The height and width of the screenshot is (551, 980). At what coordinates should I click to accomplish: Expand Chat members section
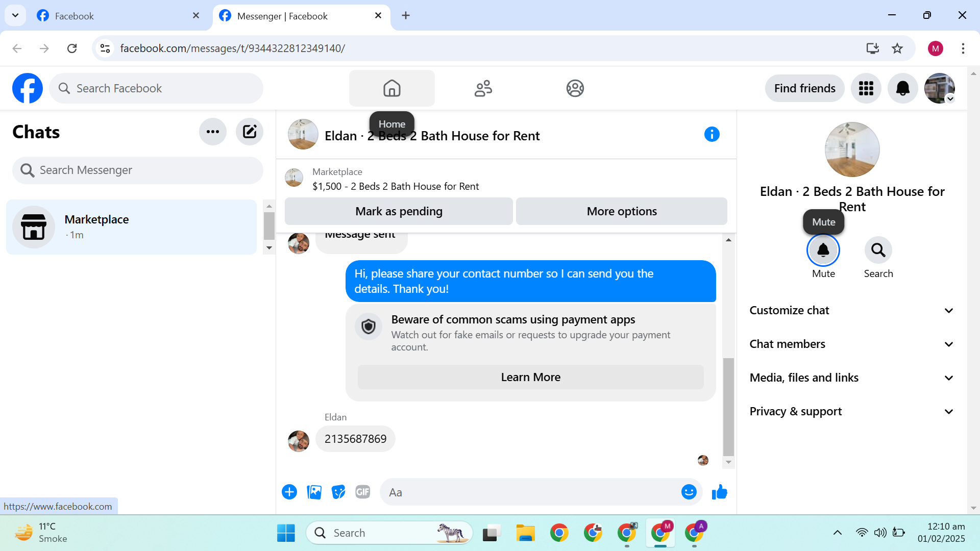(852, 344)
